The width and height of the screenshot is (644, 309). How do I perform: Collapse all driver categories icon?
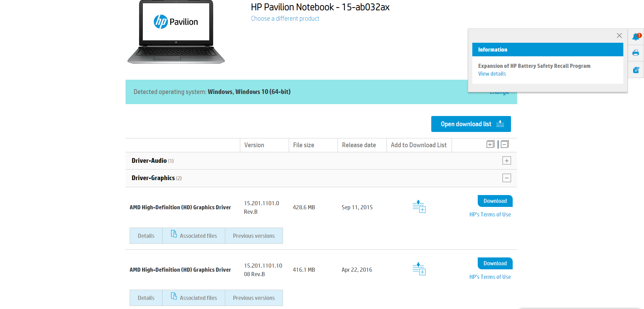pos(505,144)
